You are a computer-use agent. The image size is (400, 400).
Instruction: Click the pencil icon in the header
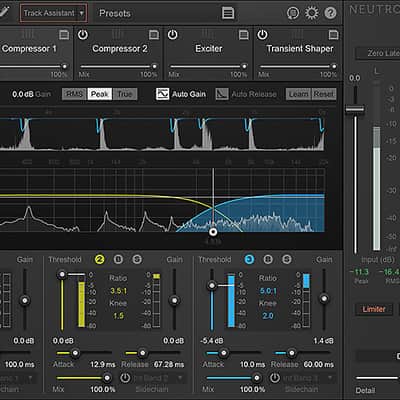pyautogui.click(x=4, y=12)
